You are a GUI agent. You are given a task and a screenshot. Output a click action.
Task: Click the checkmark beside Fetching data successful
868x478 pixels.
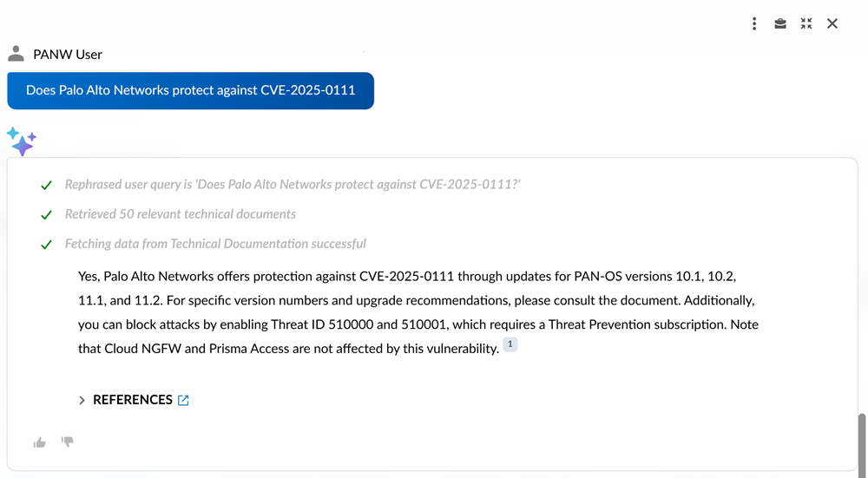point(47,245)
